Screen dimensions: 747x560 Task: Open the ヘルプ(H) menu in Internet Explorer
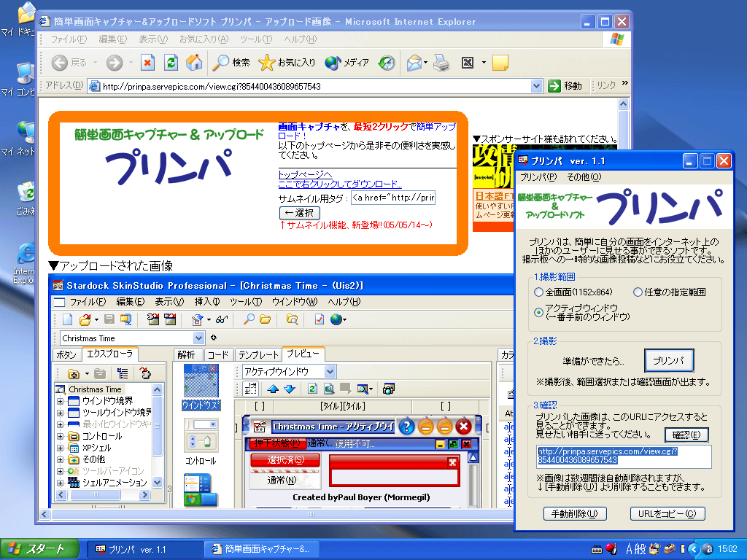pyautogui.click(x=300, y=39)
